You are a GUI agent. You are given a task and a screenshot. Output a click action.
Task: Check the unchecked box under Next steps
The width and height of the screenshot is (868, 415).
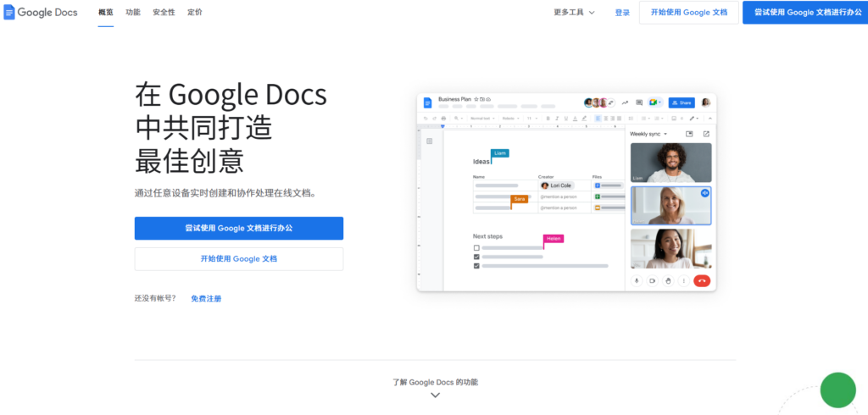point(476,248)
